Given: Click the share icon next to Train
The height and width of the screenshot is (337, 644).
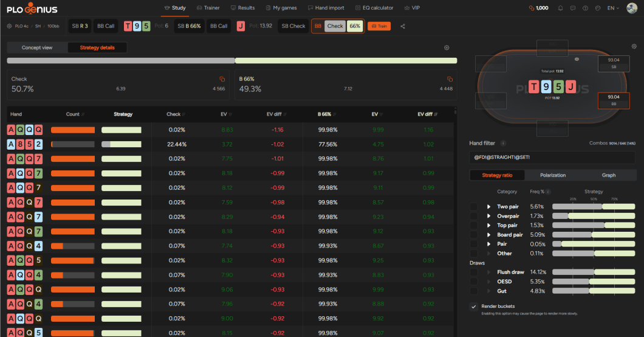Looking at the screenshot, I should click(402, 26).
